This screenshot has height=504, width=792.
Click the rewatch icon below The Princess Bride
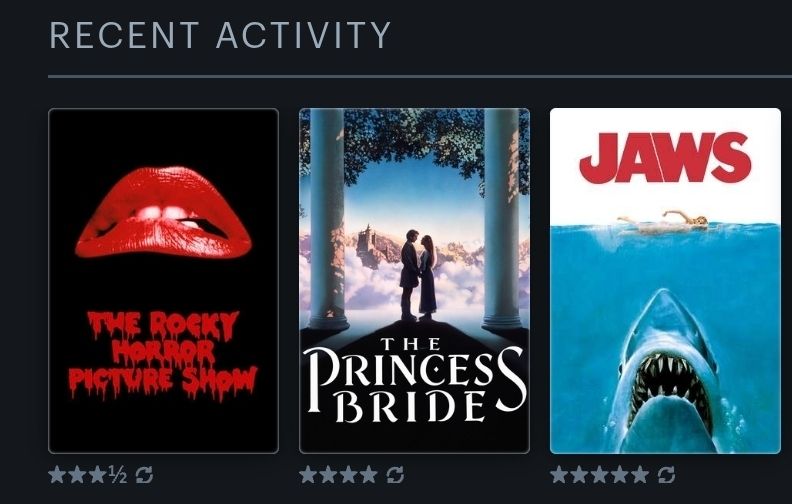pos(395,475)
